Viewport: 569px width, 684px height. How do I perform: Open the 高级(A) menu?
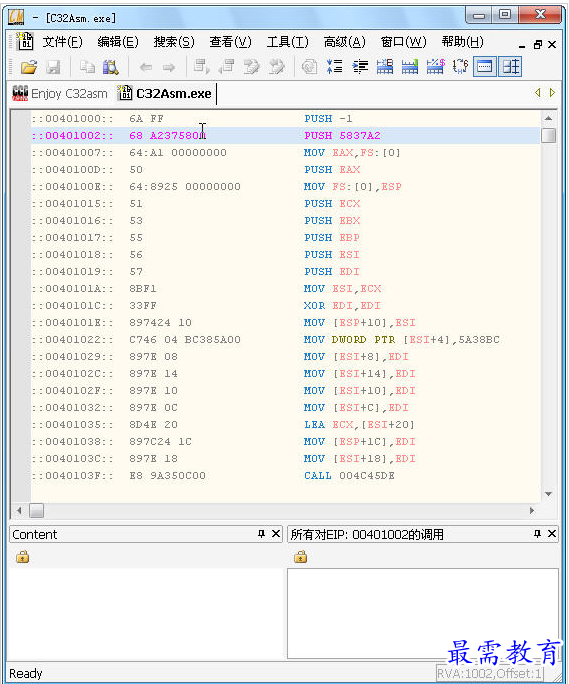click(x=345, y=42)
